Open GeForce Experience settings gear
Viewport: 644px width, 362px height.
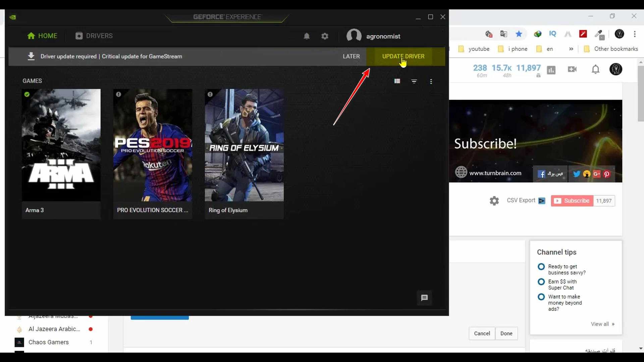point(325,36)
